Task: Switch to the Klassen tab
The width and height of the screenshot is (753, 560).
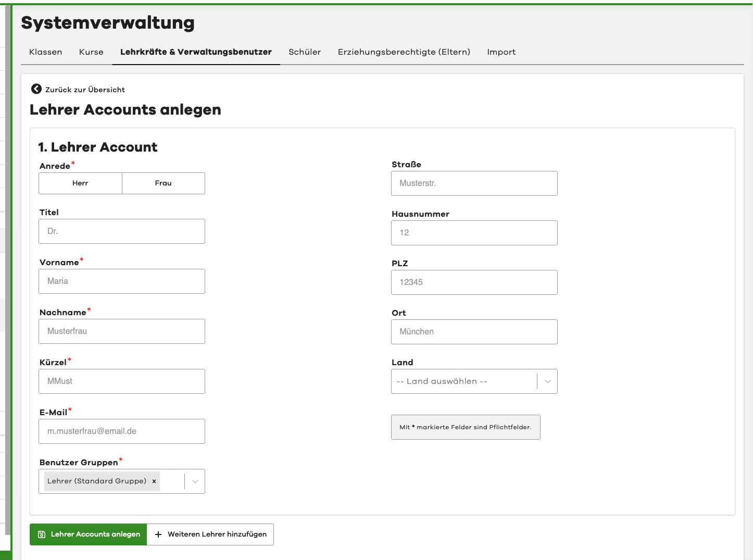Action: pyautogui.click(x=45, y=52)
